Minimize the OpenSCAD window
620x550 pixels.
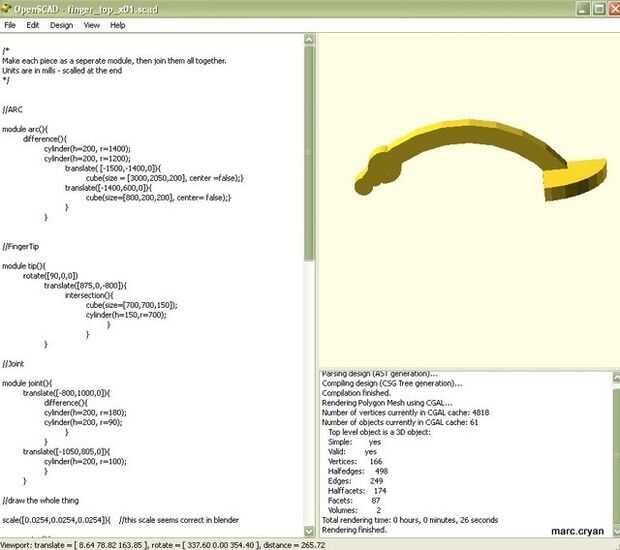click(x=583, y=8)
